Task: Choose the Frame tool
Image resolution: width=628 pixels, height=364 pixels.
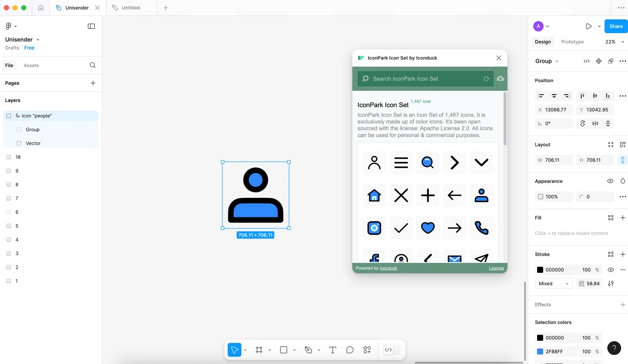Action: pos(259,350)
